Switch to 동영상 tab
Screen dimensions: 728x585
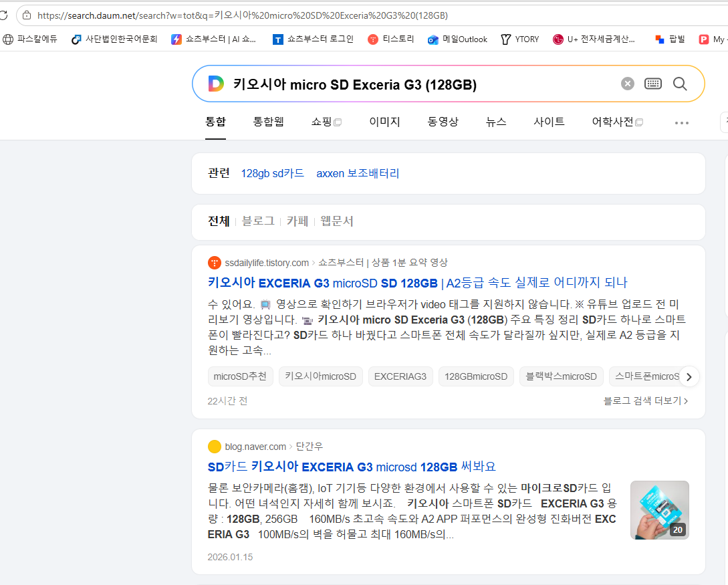pos(443,122)
